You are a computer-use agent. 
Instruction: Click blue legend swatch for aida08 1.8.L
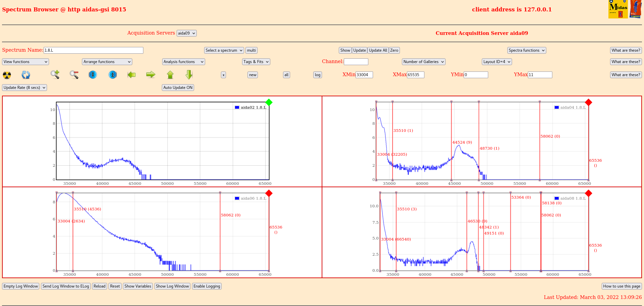(x=557, y=198)
